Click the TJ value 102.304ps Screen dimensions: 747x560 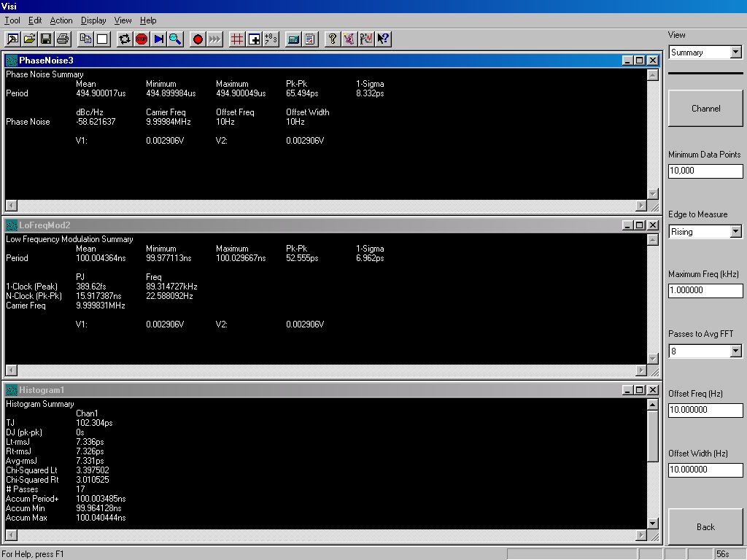click(94, 422)
